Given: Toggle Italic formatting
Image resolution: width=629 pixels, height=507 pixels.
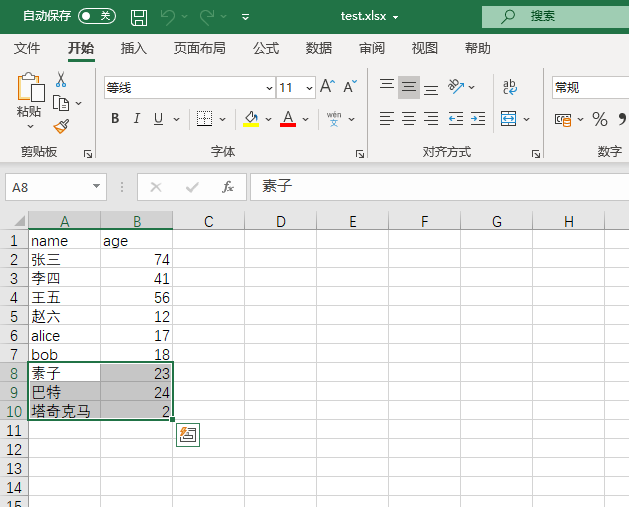Looking at the screenshot, I should tap(137, 119).
